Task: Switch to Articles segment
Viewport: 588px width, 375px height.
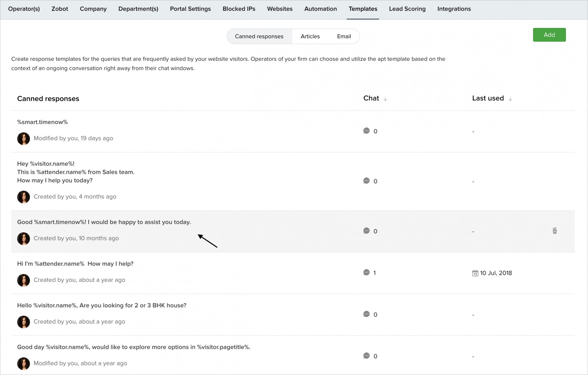Action: pos(310,36)
